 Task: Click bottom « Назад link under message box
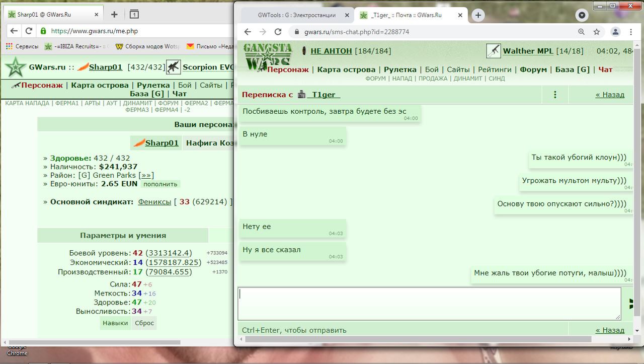[610, 330]
